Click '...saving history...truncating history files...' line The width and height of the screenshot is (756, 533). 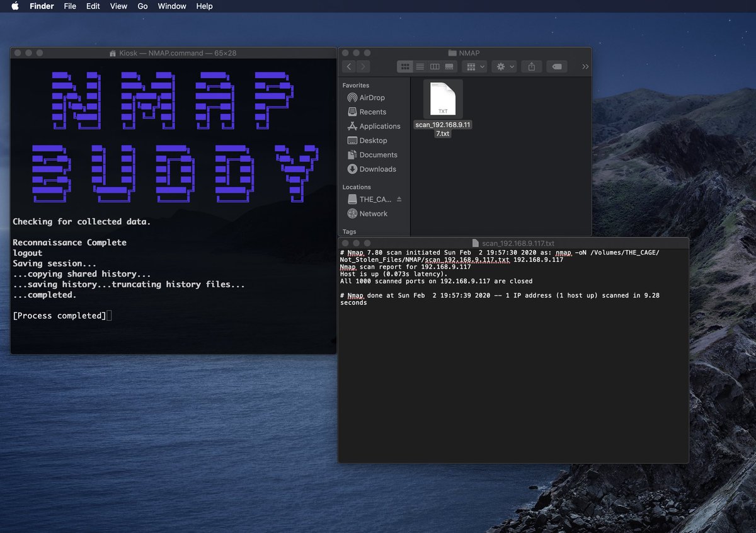pyautogui.click(x=129, y=284)
